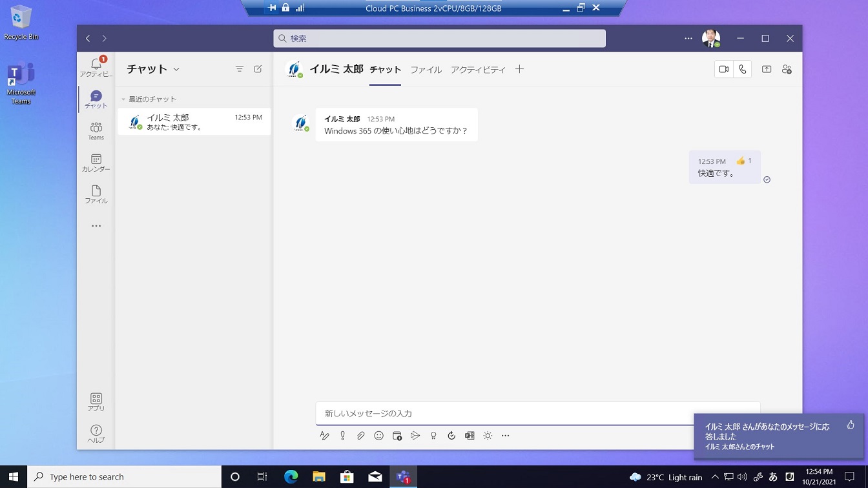This screenshot has width=868, height=488.
Task: Open the Windows Start menu
Action: 14,477
